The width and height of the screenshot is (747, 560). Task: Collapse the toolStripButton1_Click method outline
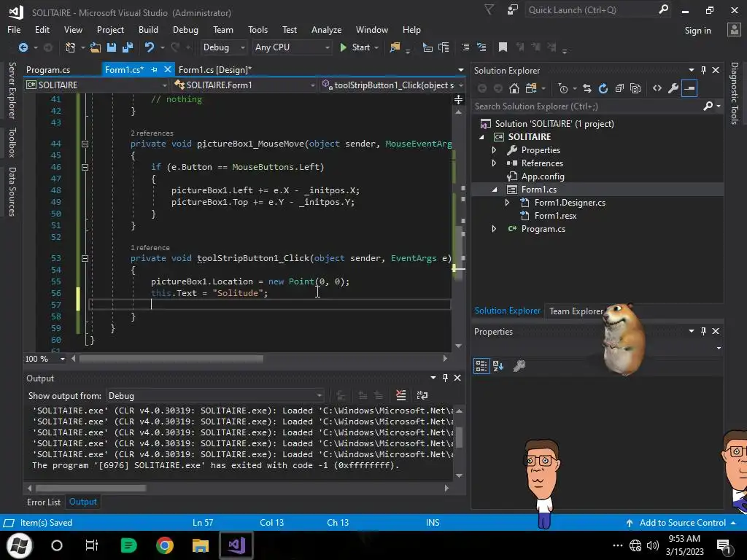point(85,258)
